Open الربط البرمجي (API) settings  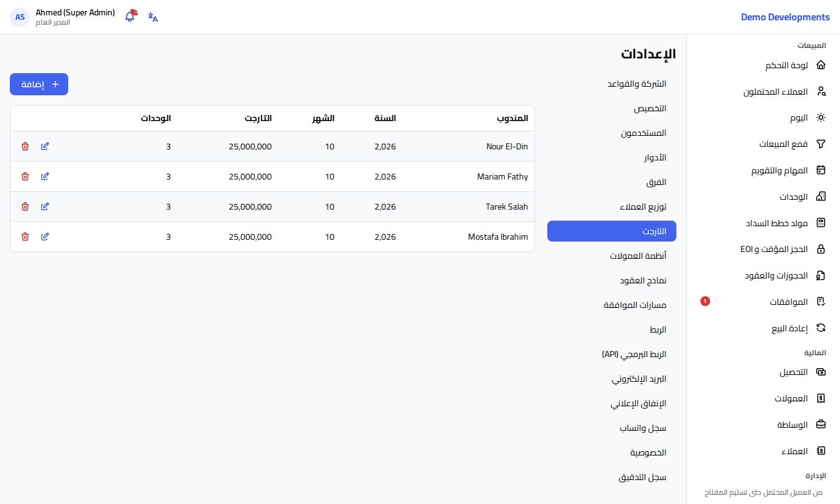612,354
